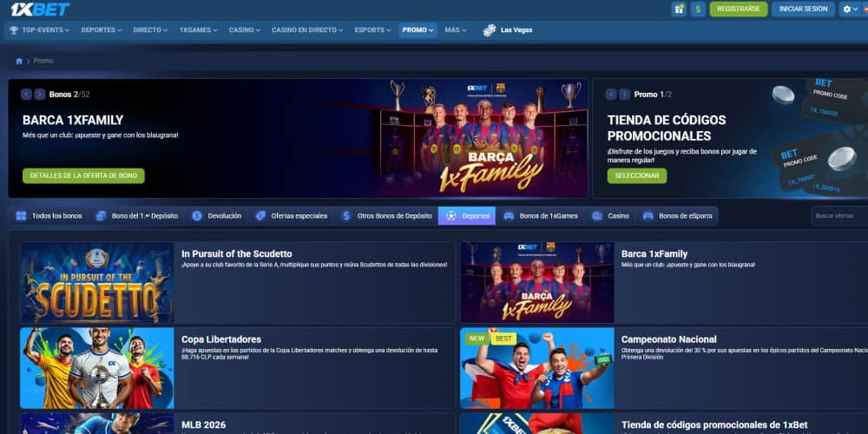The image size is (868, 434).
Task: Expand the Esports dropdown
Action: [x=372, y=30]
